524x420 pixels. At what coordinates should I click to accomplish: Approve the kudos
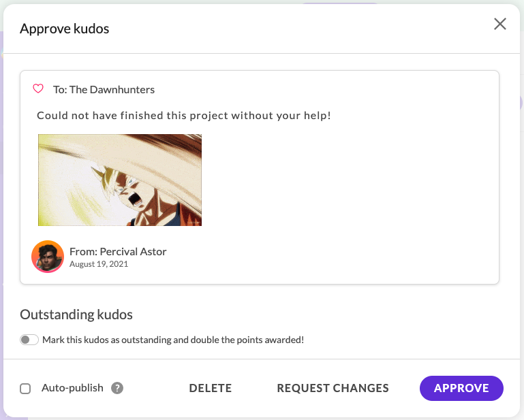click(461, 388)
